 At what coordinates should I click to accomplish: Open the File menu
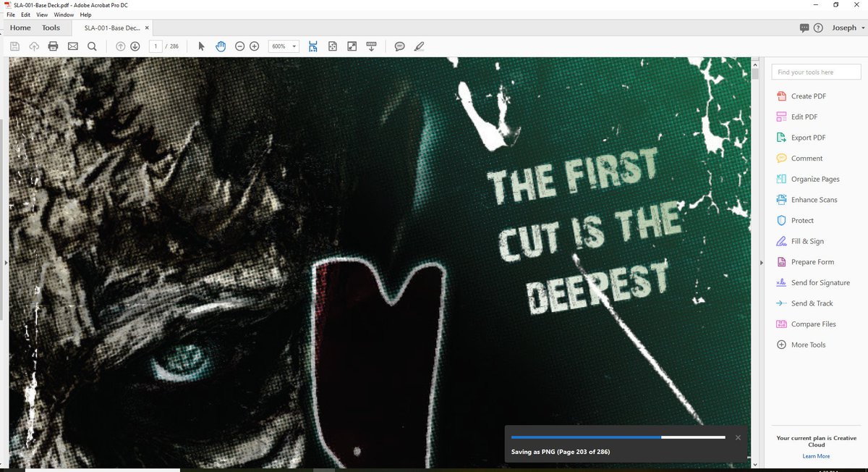pos(10,14)
